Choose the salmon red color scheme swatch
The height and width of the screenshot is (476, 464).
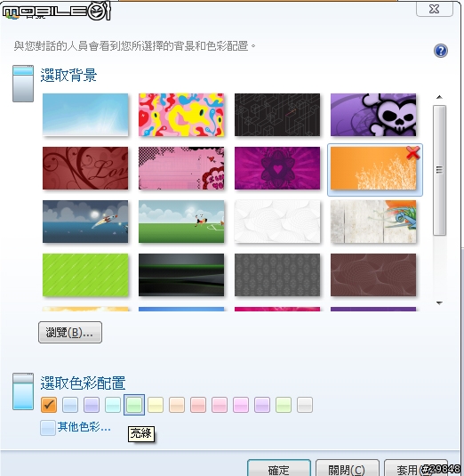(x=198, y=405)
